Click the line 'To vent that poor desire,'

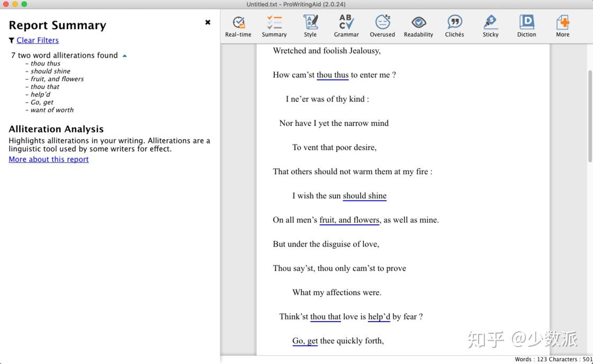coord(334,148)
